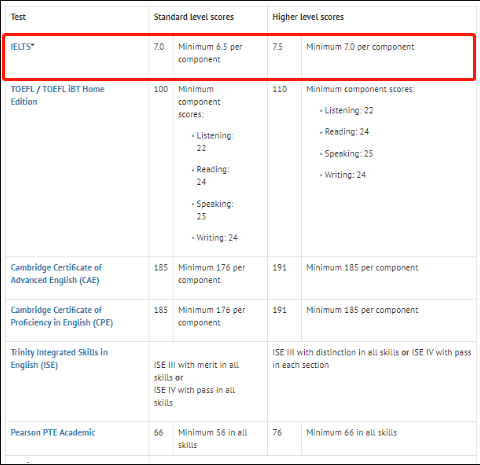Select 'Minimum 66 in all skills' text

click(352, 432)
